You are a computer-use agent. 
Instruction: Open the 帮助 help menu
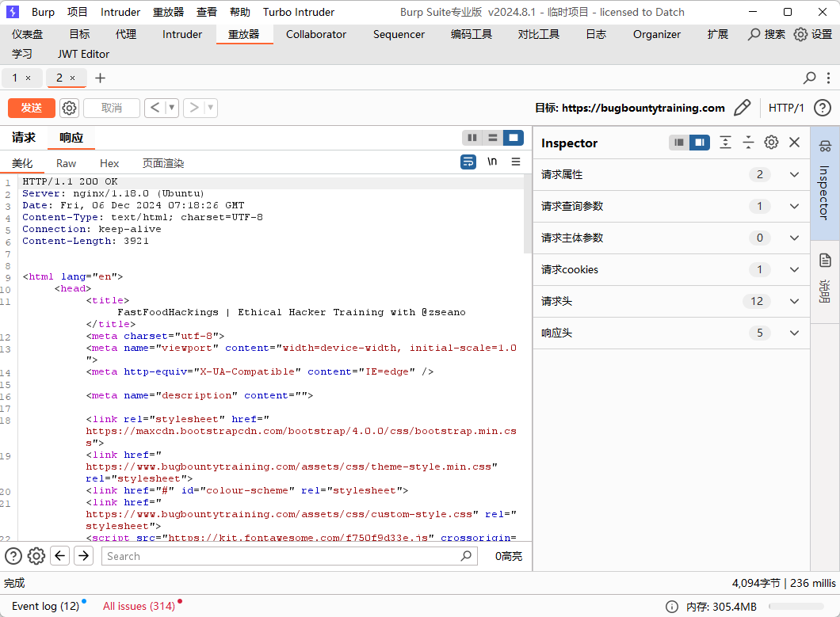(x=240, y=12)
